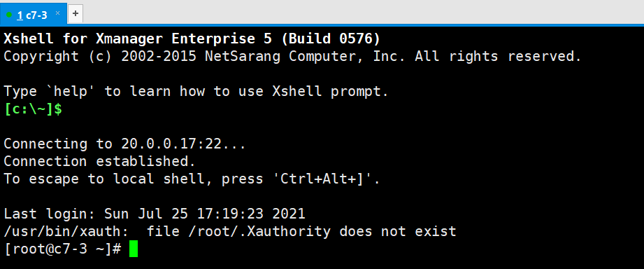Click the green [c:\~]$ local prompt
The height and width of the screenshot is (269, 644).
(x=33, y=109)
